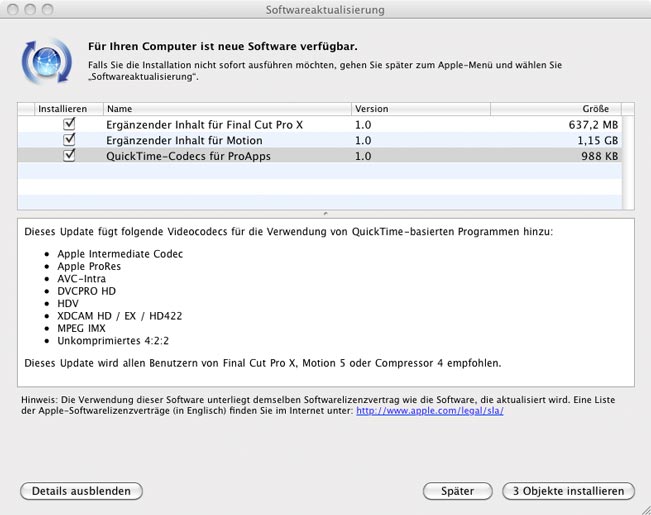Click the Installieren column header

click(x=63, y=108)
